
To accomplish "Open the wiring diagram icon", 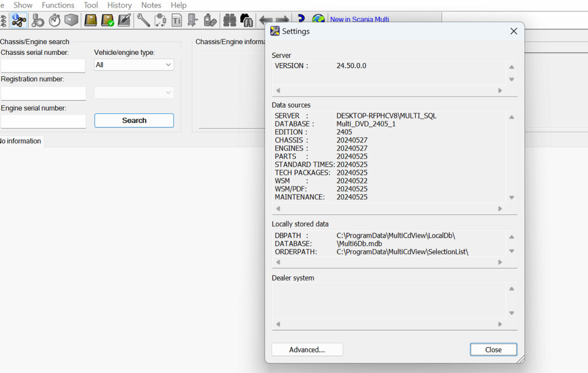I will click(160, 20).
